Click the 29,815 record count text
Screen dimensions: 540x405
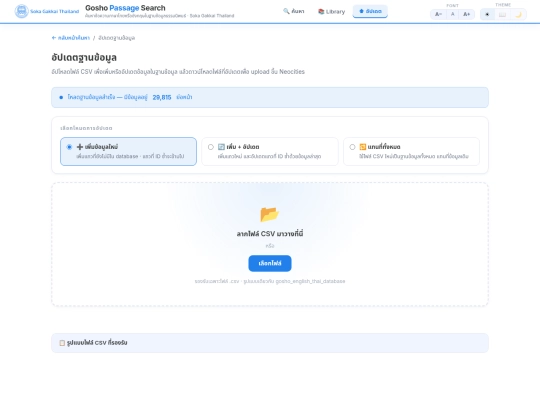[162, 97]
